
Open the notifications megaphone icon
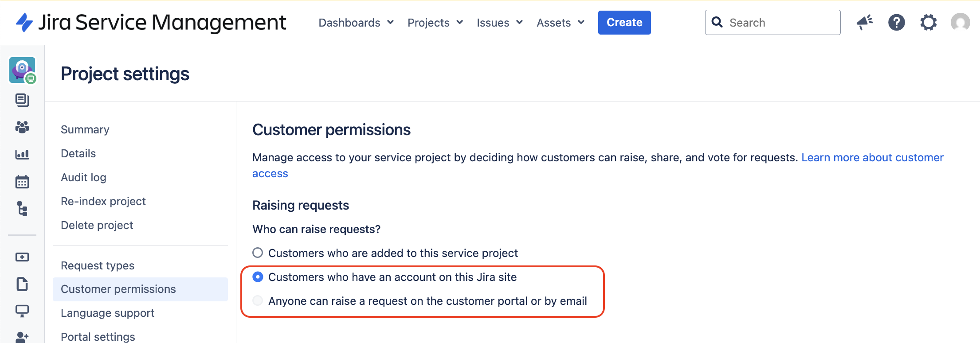(x=865, y=23)
